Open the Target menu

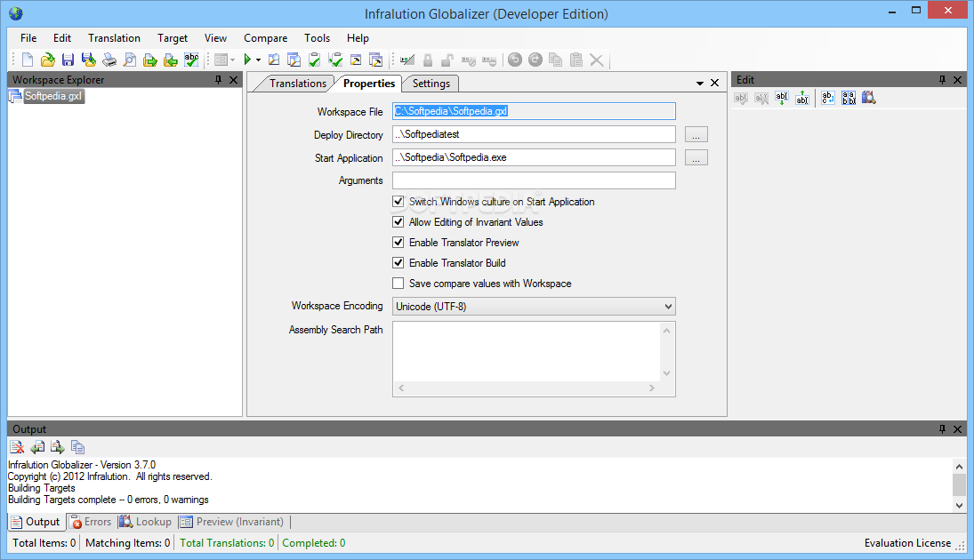click(172, 38)
